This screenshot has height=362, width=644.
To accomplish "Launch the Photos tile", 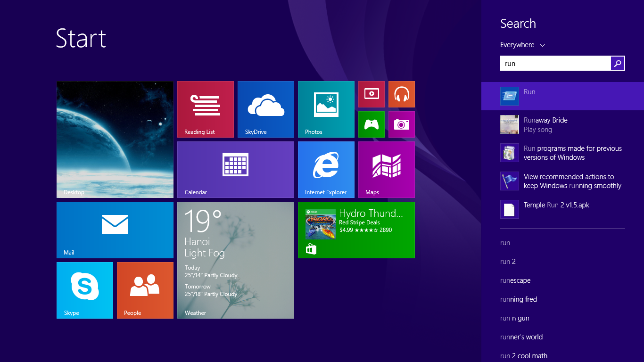I will pyautogui.click(x=326, y=109).
